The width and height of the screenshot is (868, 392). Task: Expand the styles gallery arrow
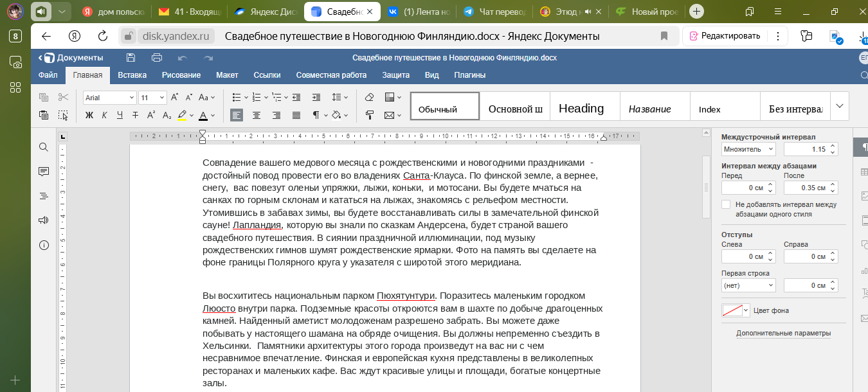click(840, 105)
